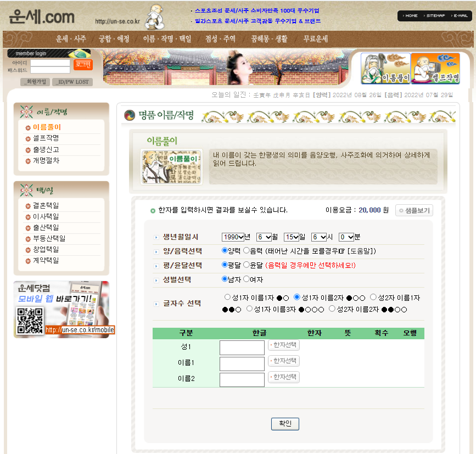Open the birth year dropdown showing 1990
476x454 pixels.
[233, 237]
